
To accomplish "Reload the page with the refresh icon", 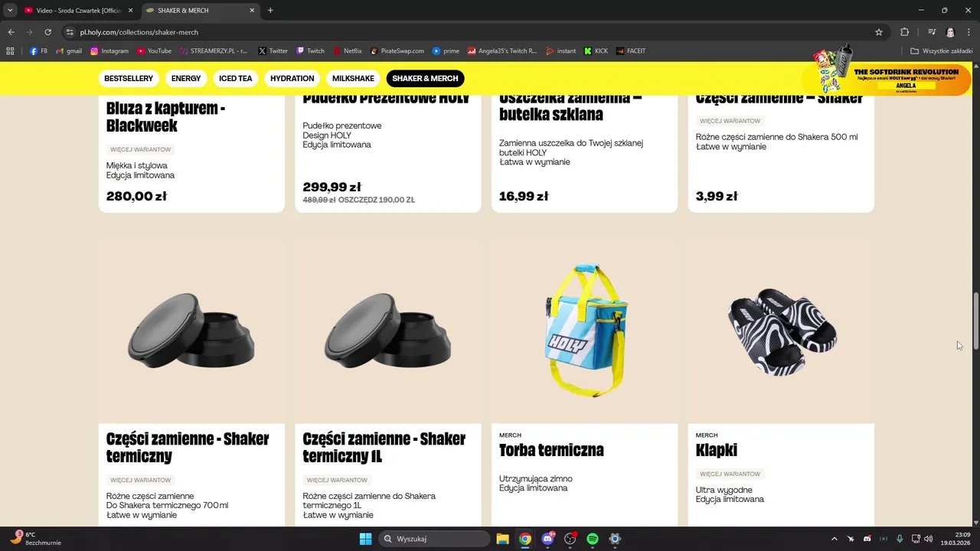I will coord(47,32).
